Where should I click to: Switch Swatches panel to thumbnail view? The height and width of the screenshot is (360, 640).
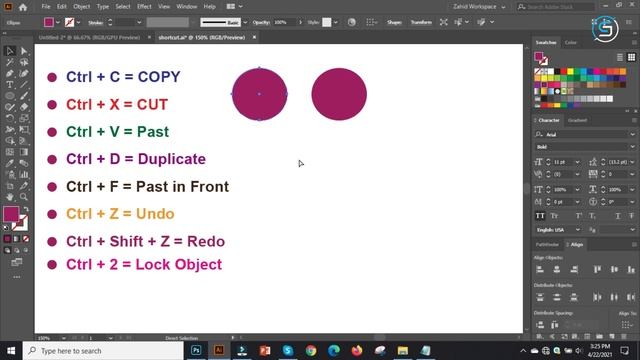(631, 57)
